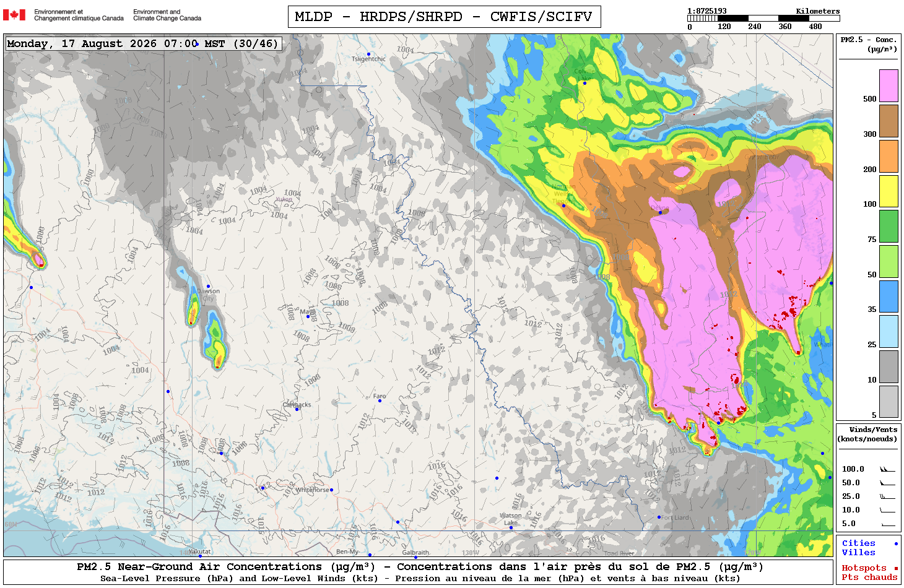Click the 480 value on scale bar
Image resolution: width=904 pixels, height=588 pixels.
(x=815, y=27)
